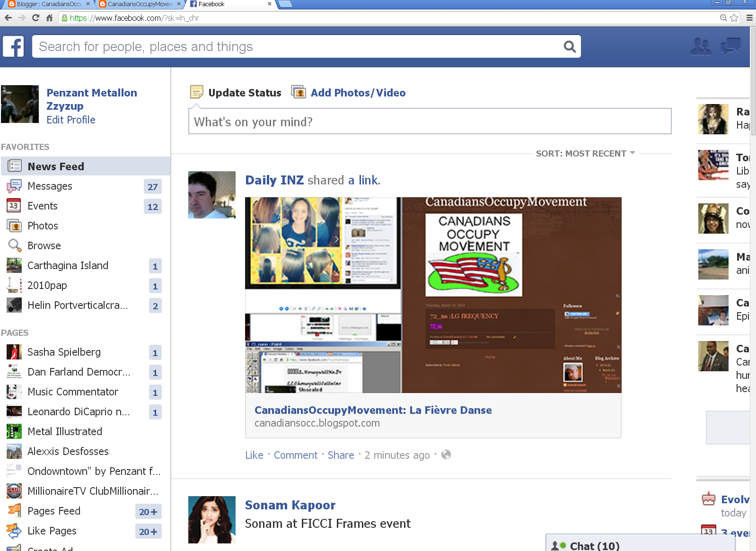Open Helin Portverticalcra... group
The image size is (756, 551).
pos(86,305)
